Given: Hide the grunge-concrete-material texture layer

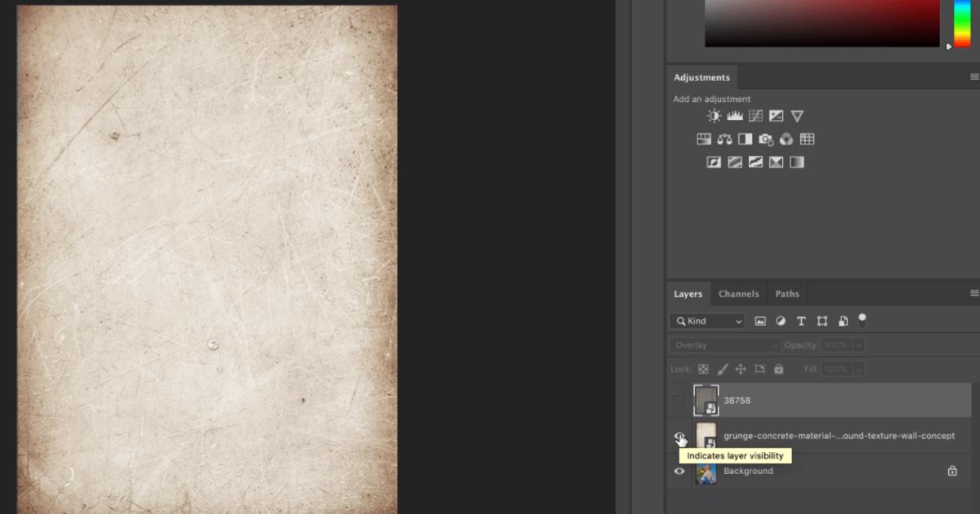Looking at the screenshot, I should click(x=679, y=436).
